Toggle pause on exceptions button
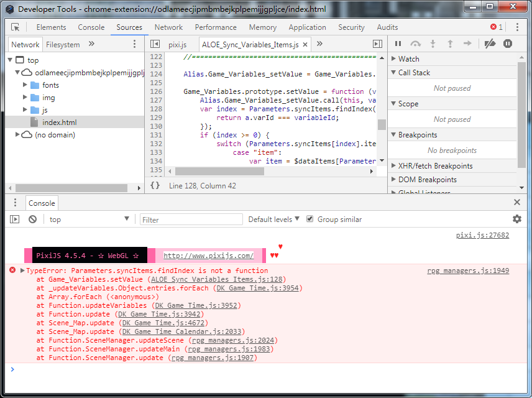This screenshot has width=532, height=398. pos(508,44)
